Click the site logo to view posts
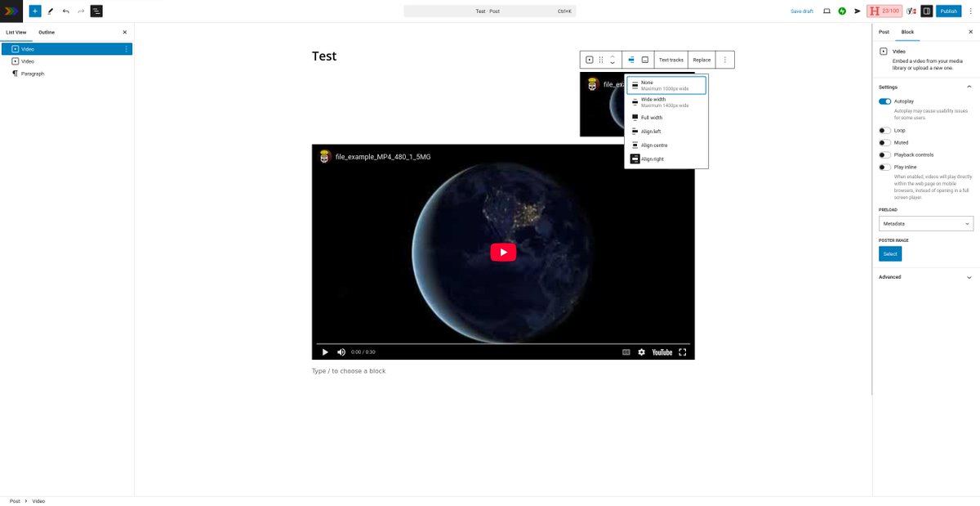 coord(11,11)
